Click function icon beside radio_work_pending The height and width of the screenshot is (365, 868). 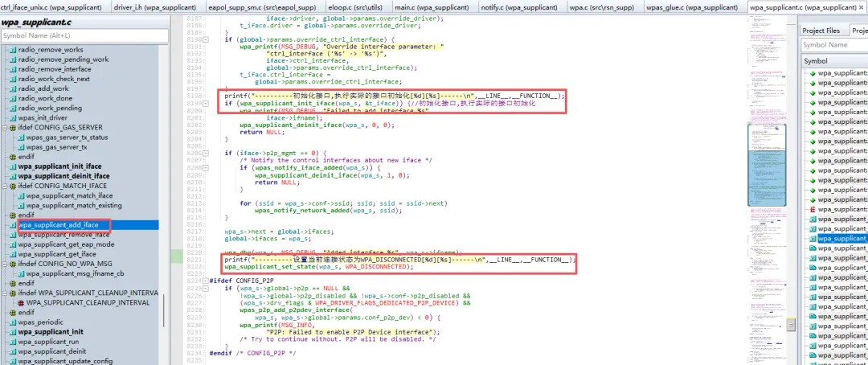14,108
